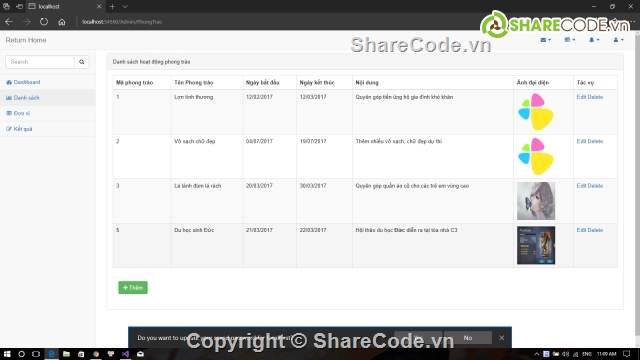Open the Dashboard sidebar item
This screenshot has height=360, width=640.
[x=23, y=82]
